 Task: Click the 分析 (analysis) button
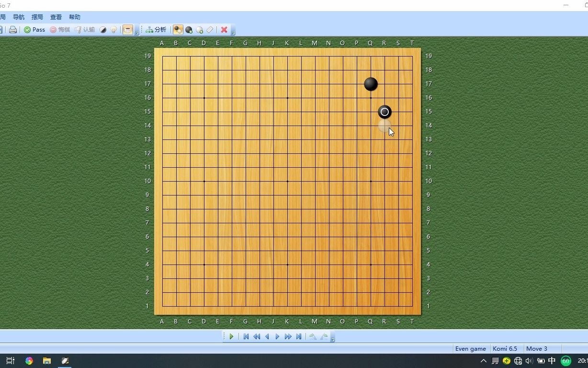coord(156,30)
